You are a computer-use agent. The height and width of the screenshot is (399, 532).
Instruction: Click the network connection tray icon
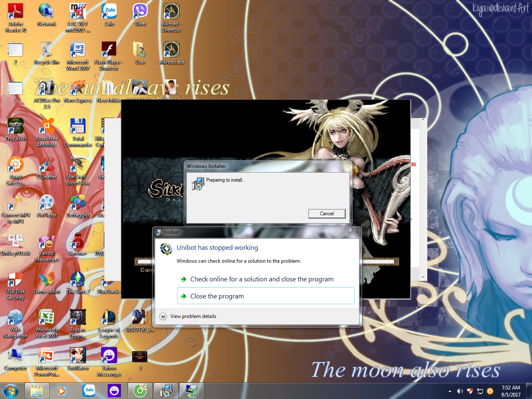(x=480, y=392)
